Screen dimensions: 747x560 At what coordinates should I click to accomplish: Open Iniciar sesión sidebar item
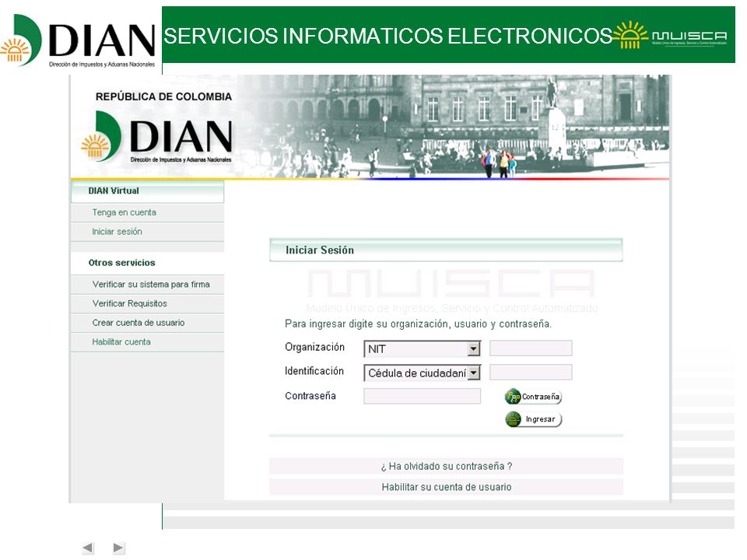point(147,232)
